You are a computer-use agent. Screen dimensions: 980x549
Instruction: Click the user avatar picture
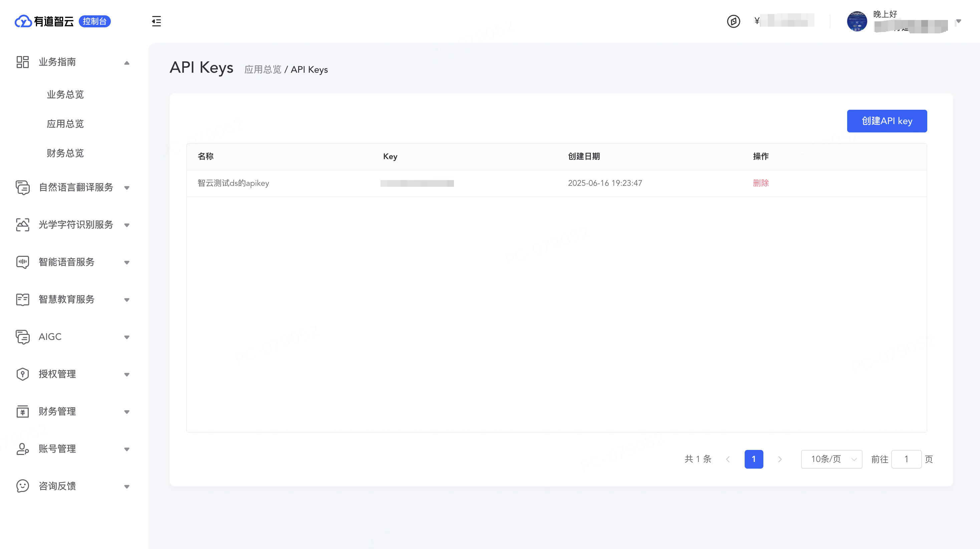[857, 21]
